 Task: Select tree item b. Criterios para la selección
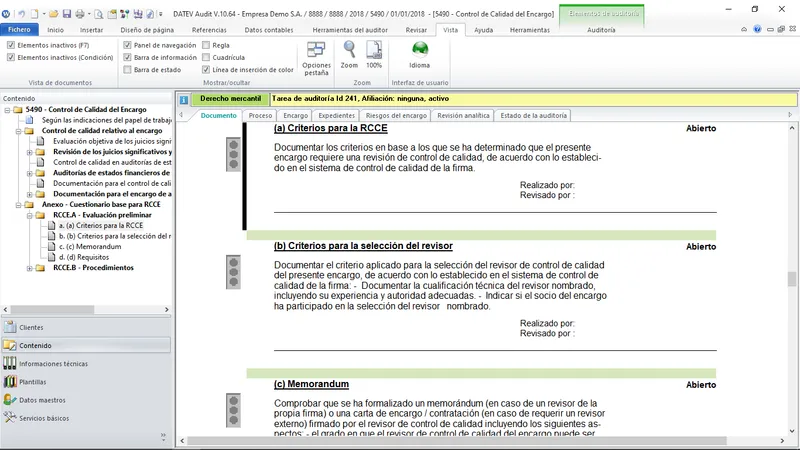(x=115, y=236)
